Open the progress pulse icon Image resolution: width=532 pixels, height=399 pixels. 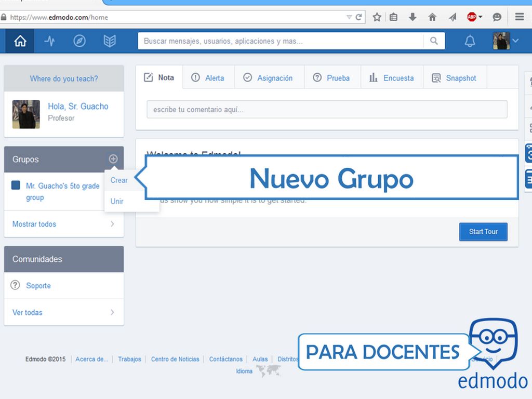pyautogui.click(x=49, y=41)
